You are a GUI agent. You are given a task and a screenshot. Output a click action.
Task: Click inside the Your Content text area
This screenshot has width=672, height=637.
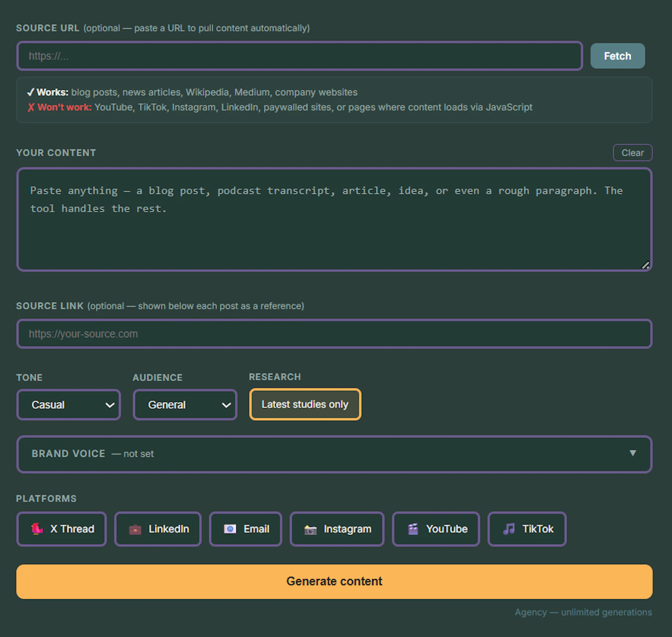tap(334, 219)
